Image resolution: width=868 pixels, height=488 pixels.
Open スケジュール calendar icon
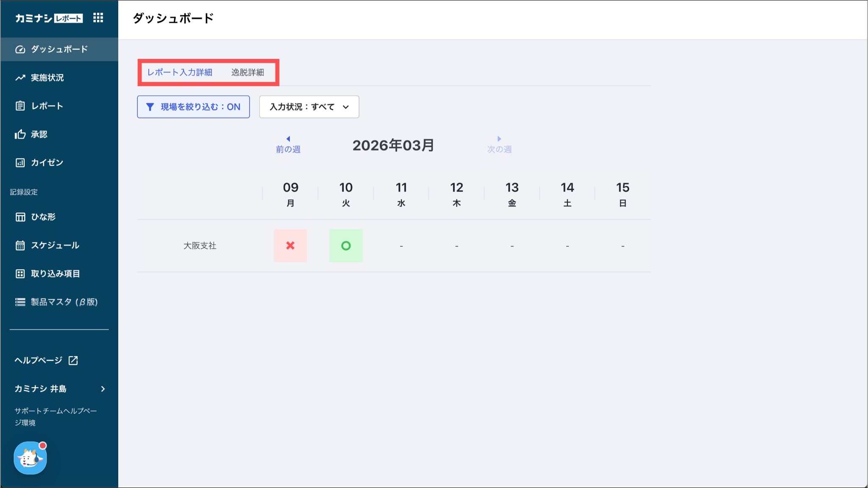(x=20, y=245)
